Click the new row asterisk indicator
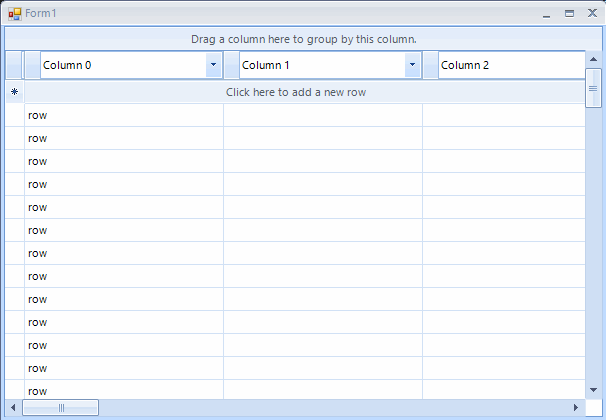The image size is (606, 420). point(14,92)
